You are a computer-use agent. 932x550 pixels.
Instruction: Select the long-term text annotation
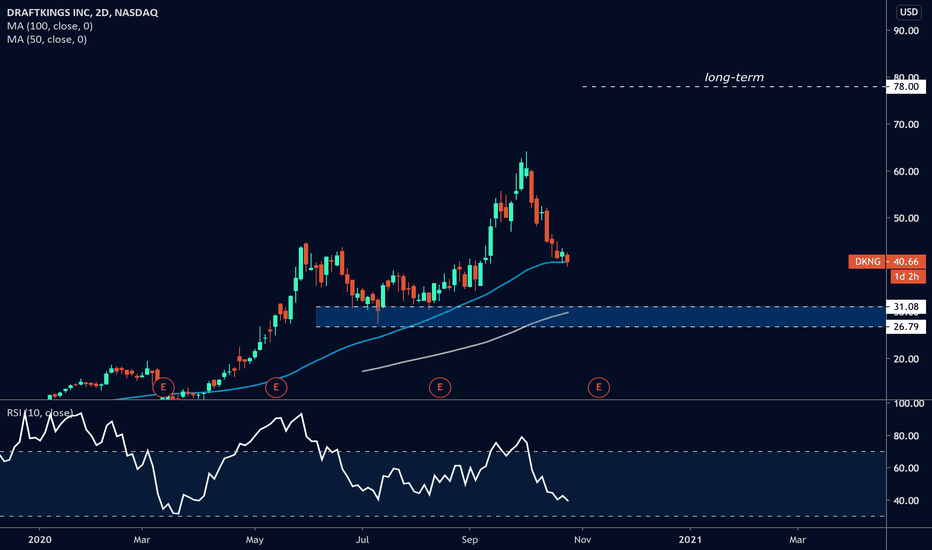coord(734,77)
